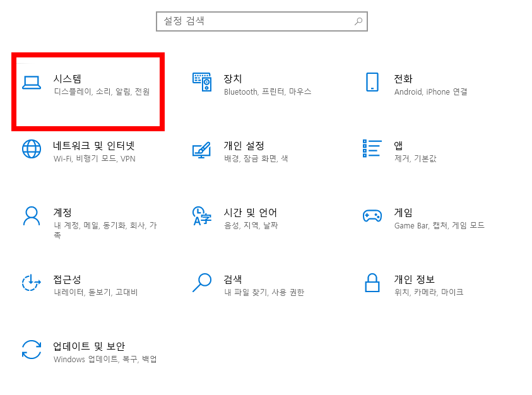Click the laptop icon for 시스템 settings
Screen dimensions: 532x395
(31, 81)
